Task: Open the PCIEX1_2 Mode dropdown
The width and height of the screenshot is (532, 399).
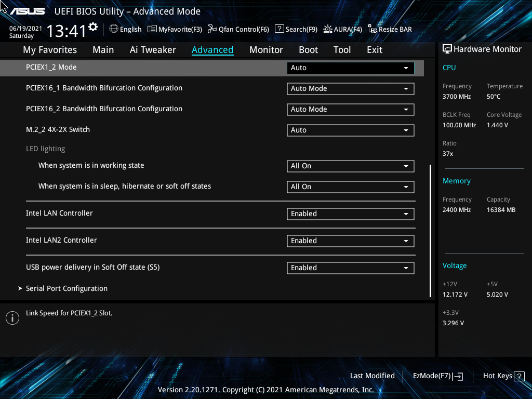Action: click(350, 68)
